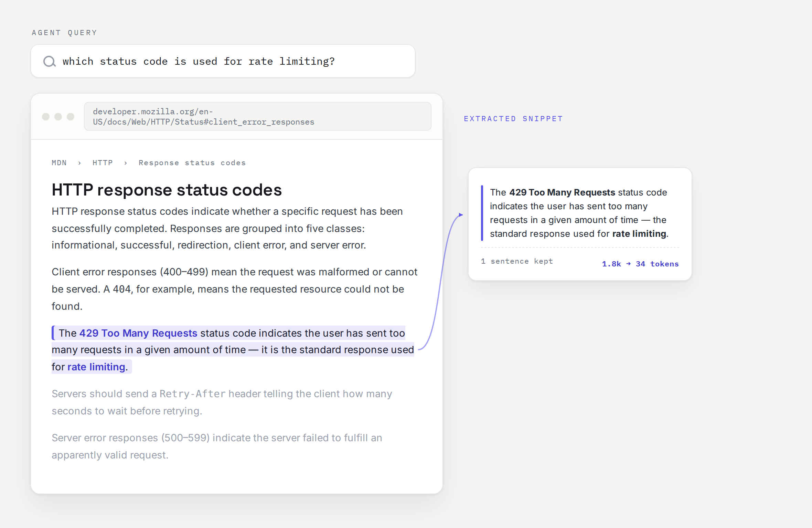Click the Extracted Snippet label

click(x=513, y=119)
